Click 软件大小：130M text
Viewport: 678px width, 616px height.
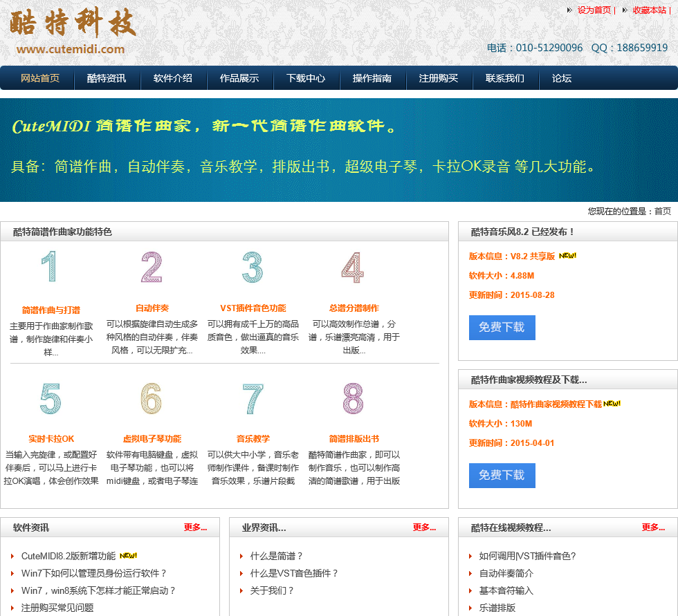click(x=501, y=424)
